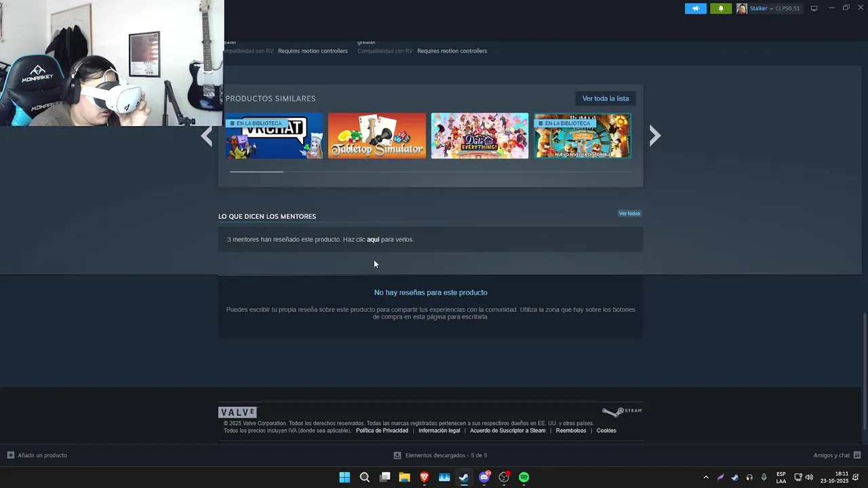Open network and volume quick settings
The image size is (868, 488).
coord(804,477)
